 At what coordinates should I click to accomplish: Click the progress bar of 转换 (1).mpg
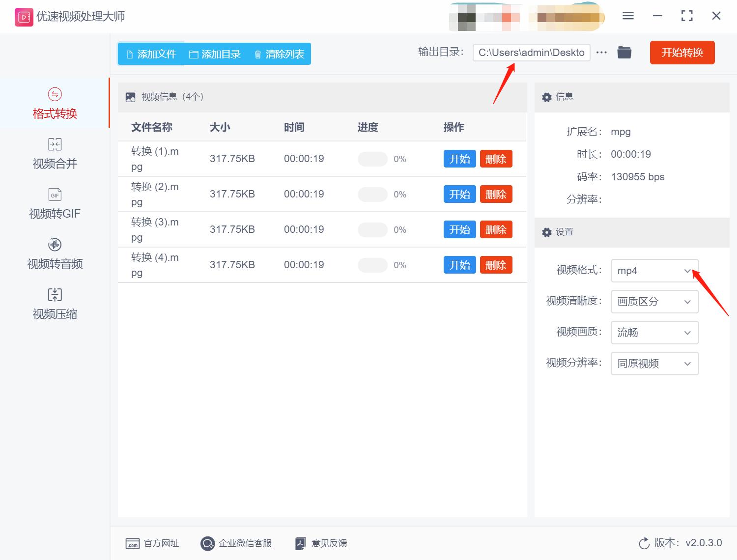(x=372, y=159)
